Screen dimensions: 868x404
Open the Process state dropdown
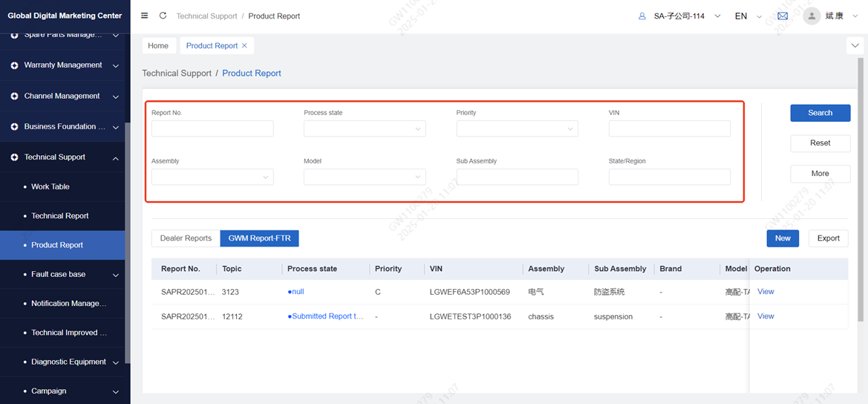(365, 129)
